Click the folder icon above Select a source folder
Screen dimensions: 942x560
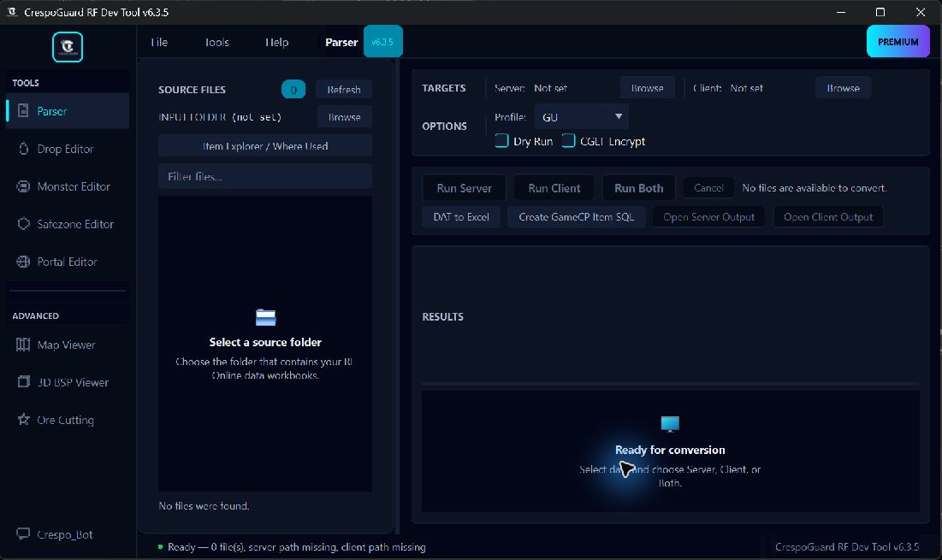coord(265,317)
